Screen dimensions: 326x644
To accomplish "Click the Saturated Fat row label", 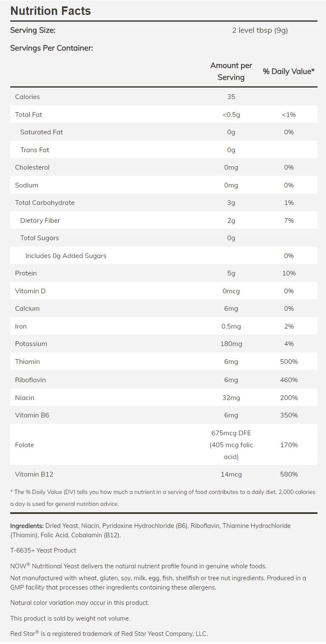I will (41, 132).
